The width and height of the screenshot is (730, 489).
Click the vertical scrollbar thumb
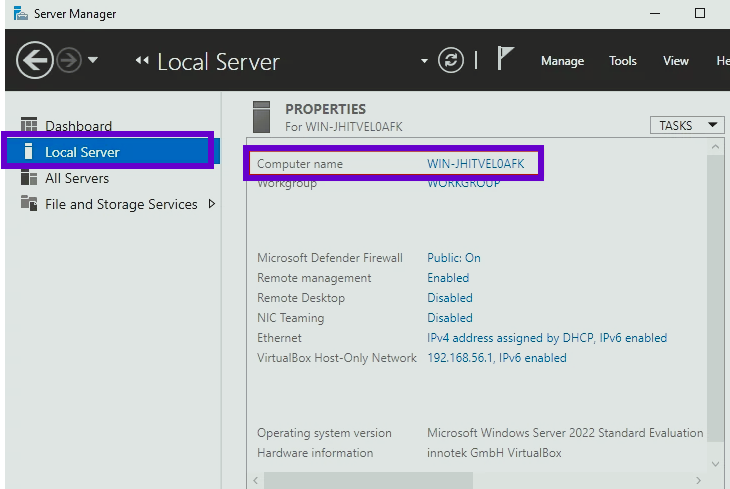click(x=716, y=298)
